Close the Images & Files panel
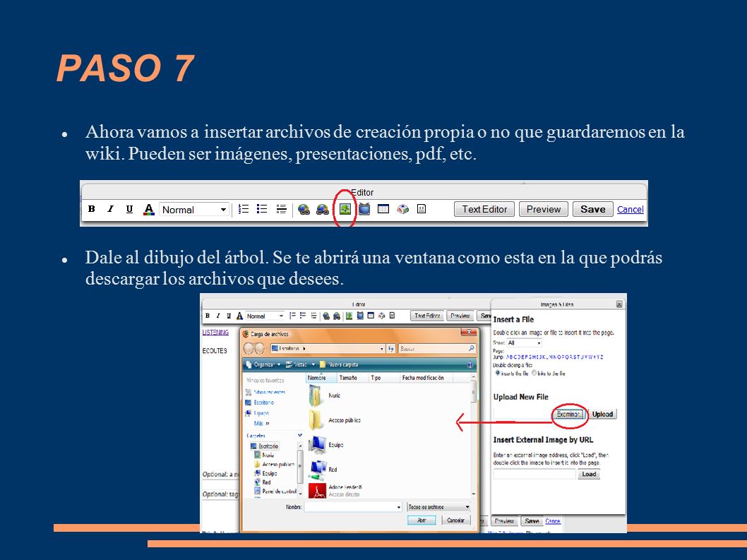 tap(618, 304)
